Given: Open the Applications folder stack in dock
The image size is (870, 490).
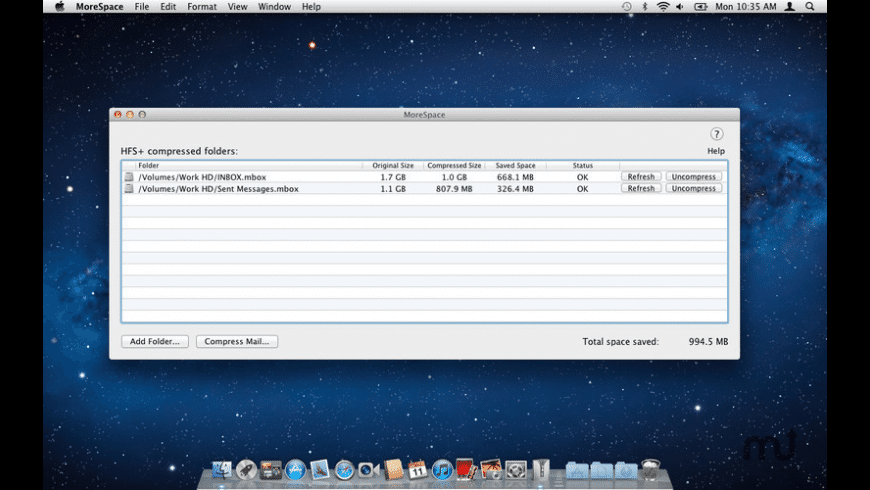Looking at the screenshot, I should click(577, 470).
